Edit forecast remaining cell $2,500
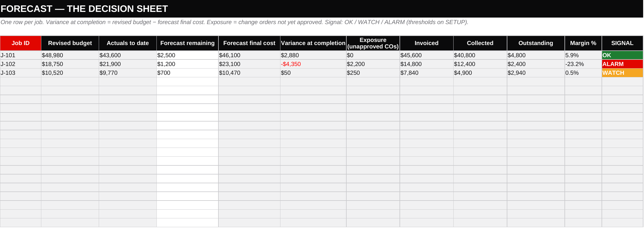Image resolution: width=644 pixels, height=228 pixels. [x=187, y=55]
